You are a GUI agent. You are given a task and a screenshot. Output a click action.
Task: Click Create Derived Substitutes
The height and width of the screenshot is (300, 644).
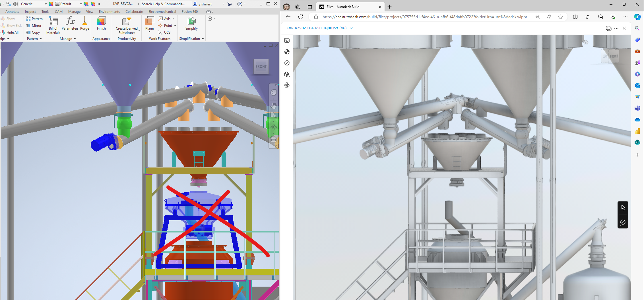pos(127,25)
